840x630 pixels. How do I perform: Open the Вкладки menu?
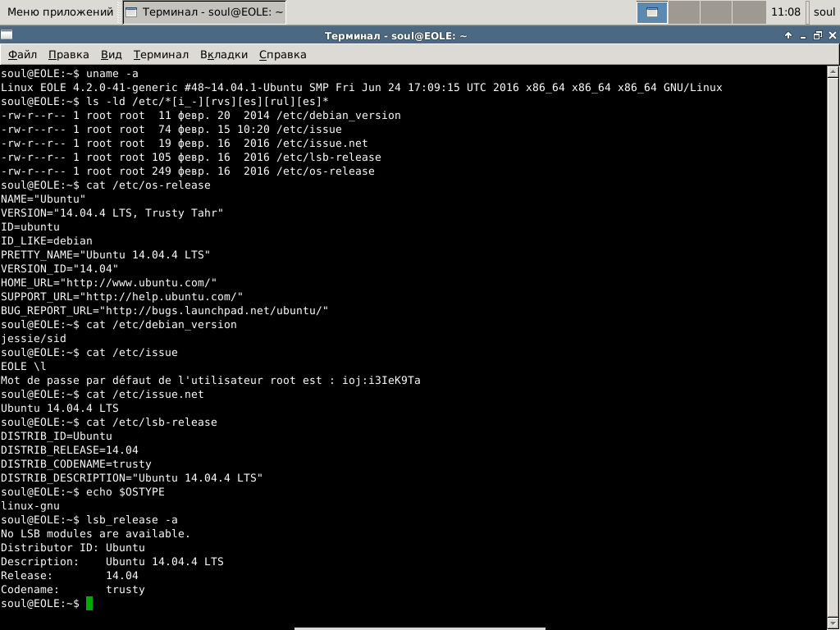(224, 55)
